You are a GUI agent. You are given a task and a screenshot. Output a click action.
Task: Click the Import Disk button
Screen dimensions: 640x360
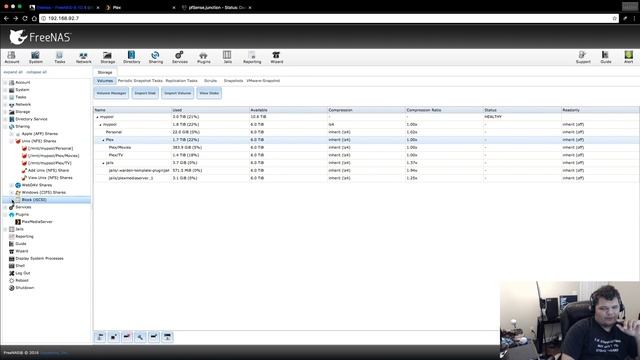point(145,93)
